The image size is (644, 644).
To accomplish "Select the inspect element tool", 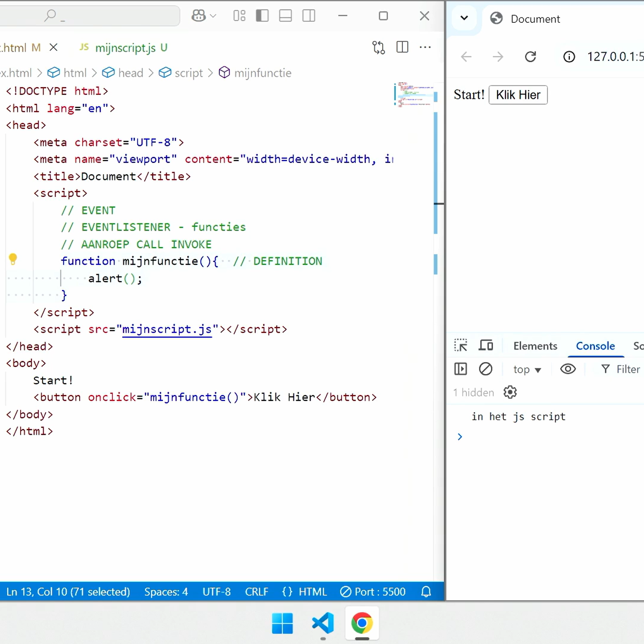I will coord(461,345).
